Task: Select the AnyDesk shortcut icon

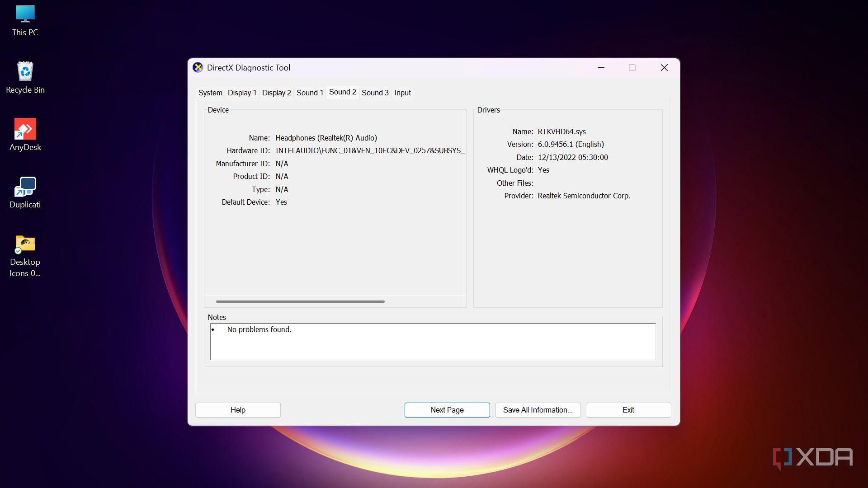Action: pos(25,135)
